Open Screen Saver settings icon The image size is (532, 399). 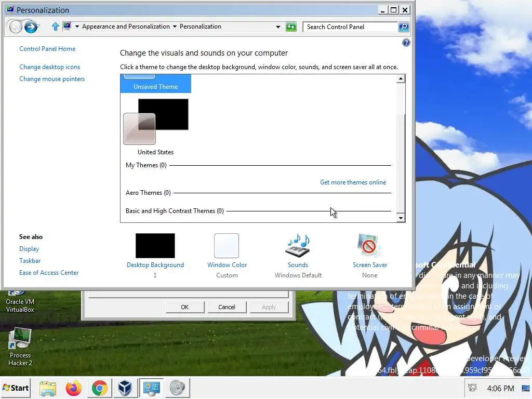point(369,246)
